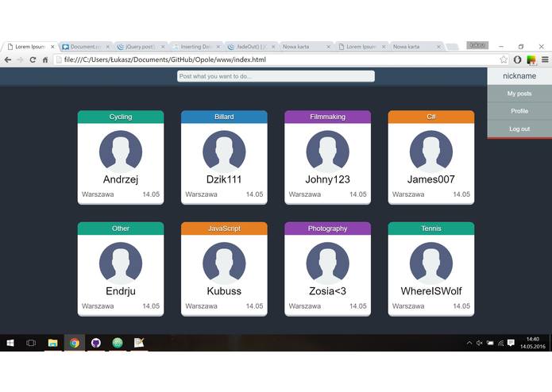552x392 pixels.
Task: Select the C# category header
Action: pyautogui.click(x=431, y=117)
